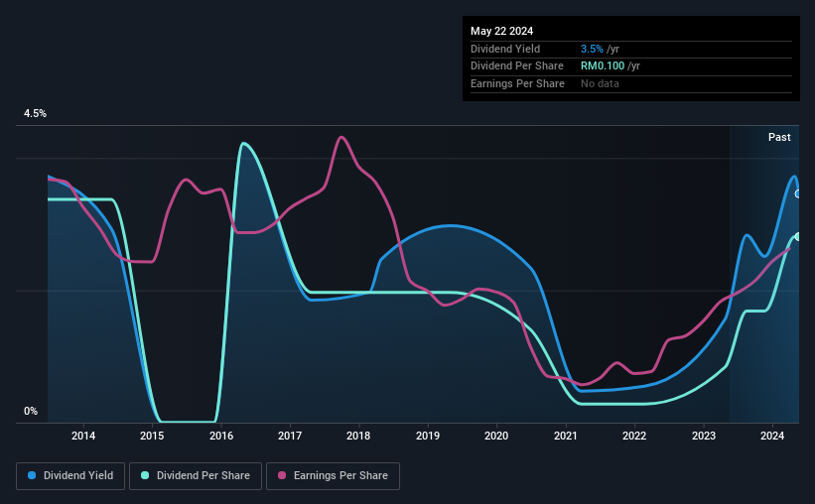
Task: Click the 3.5% dividend yield value
Action: (592, 49)
